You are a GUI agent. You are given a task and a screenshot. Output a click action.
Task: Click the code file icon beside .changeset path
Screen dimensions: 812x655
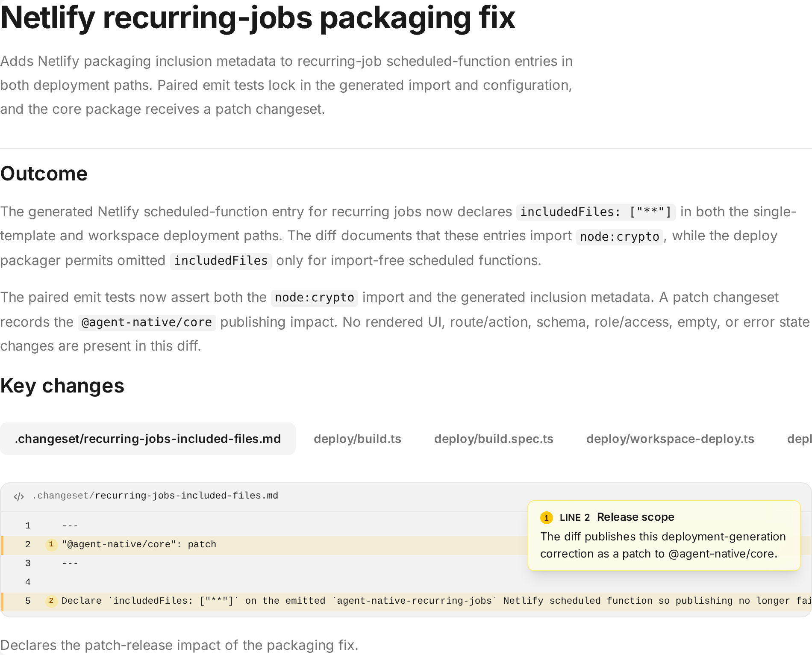pos(19,496)
